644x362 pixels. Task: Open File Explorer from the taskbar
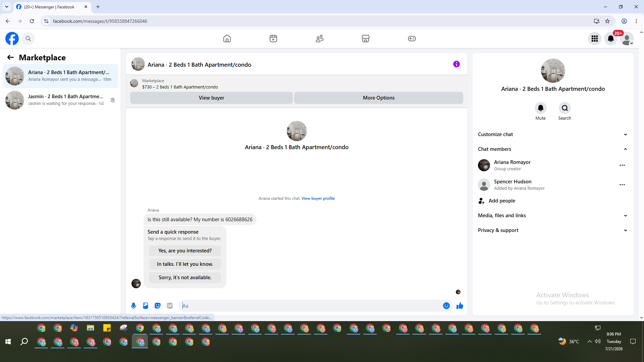(91, 328)
